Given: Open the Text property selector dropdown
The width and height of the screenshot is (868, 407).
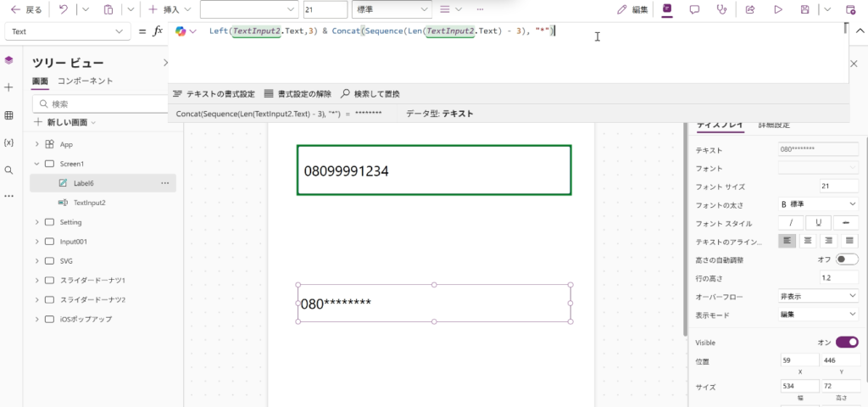Looking at the screenshot, I should pos(66,31).
